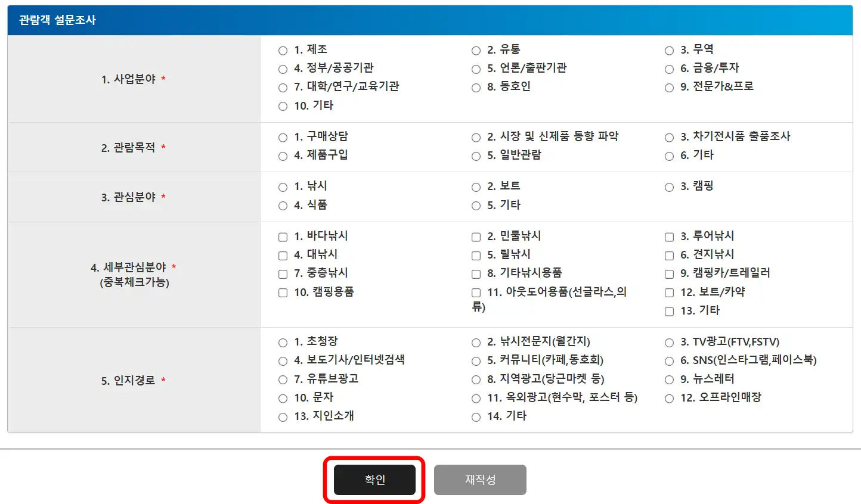Choose '6. SNS(인스타그램,페이스북)' option
This screenshot has width=861, height=504.
(668, 360)
